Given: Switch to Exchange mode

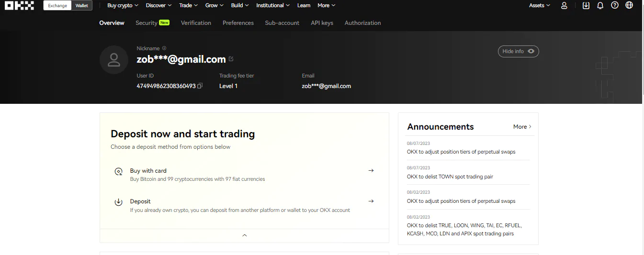Looking at the screenshot, I should (x=57, y=6).
